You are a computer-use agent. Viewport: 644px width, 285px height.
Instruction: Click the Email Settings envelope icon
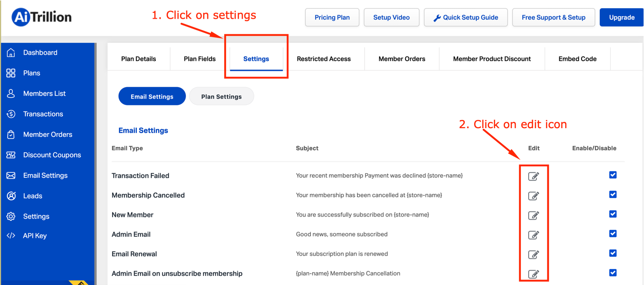[x=11, y=176]
